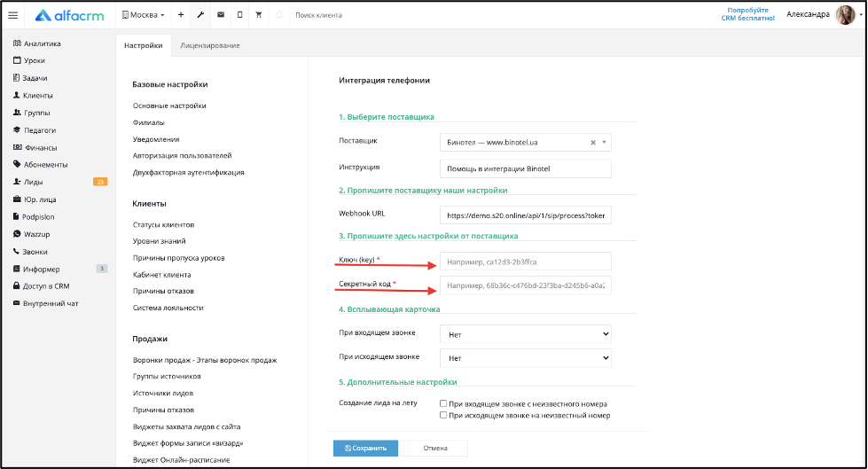Open Основные настройки
The height and width of the screenshot is (469, 868).
(169, 106)
